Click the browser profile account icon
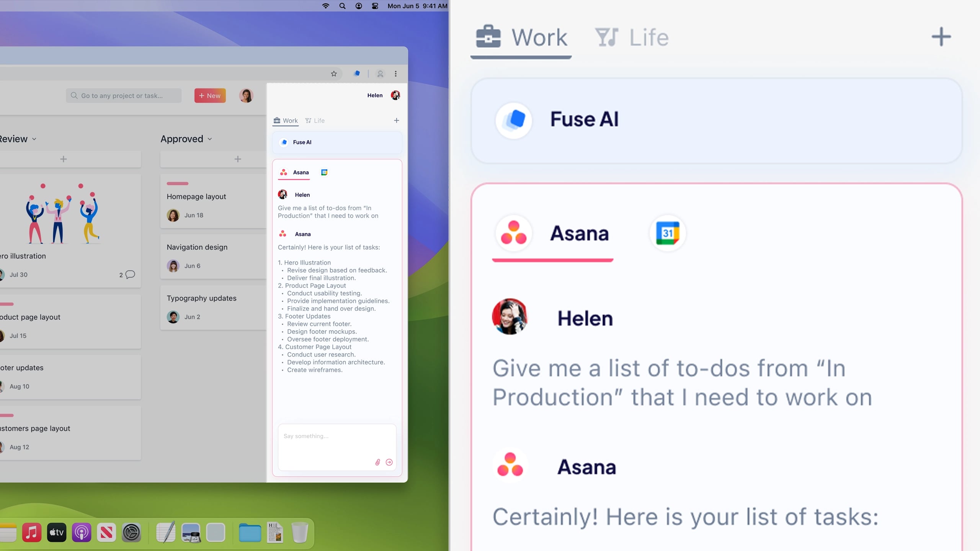 click(x=380, y=74)
